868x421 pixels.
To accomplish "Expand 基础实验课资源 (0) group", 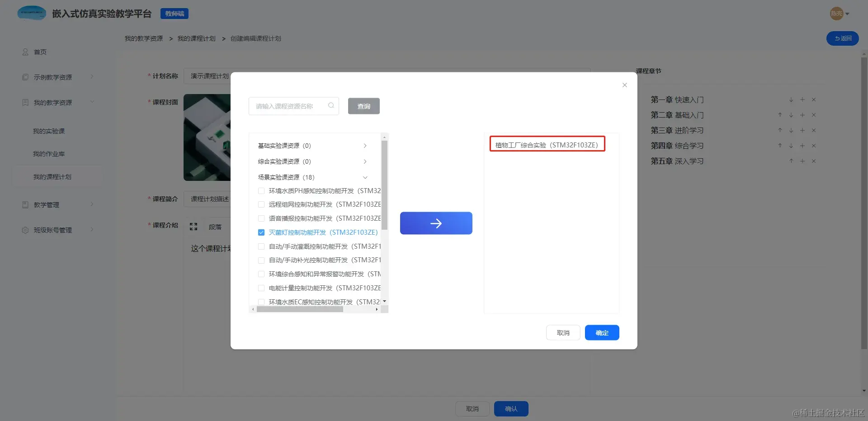I will click(x=313, y=146).
